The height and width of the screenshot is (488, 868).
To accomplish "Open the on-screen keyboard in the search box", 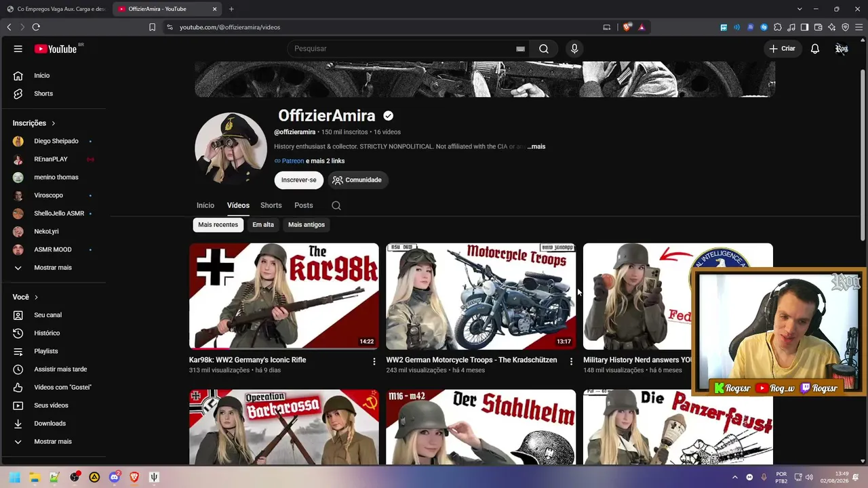I will [520, 49].
